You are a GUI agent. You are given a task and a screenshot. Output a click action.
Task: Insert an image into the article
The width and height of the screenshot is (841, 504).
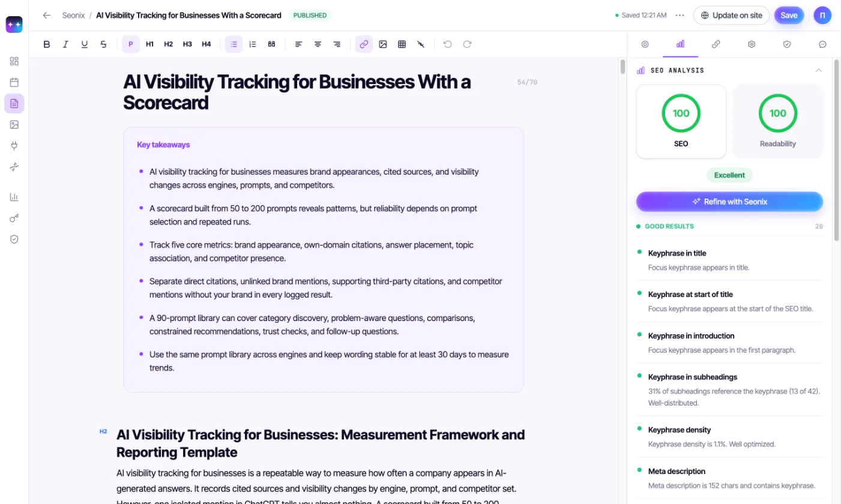click(383, 44)
